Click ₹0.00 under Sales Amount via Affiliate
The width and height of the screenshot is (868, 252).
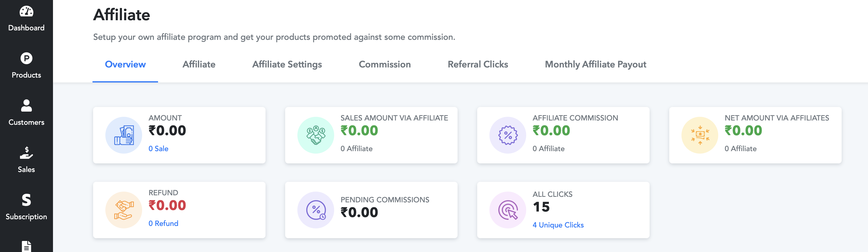pos(359,131)
